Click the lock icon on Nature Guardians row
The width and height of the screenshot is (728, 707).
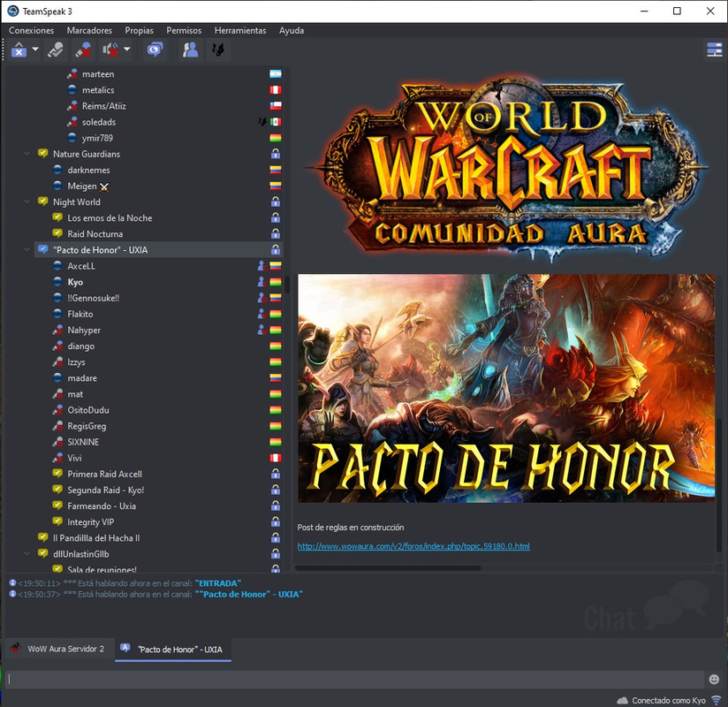276,154
